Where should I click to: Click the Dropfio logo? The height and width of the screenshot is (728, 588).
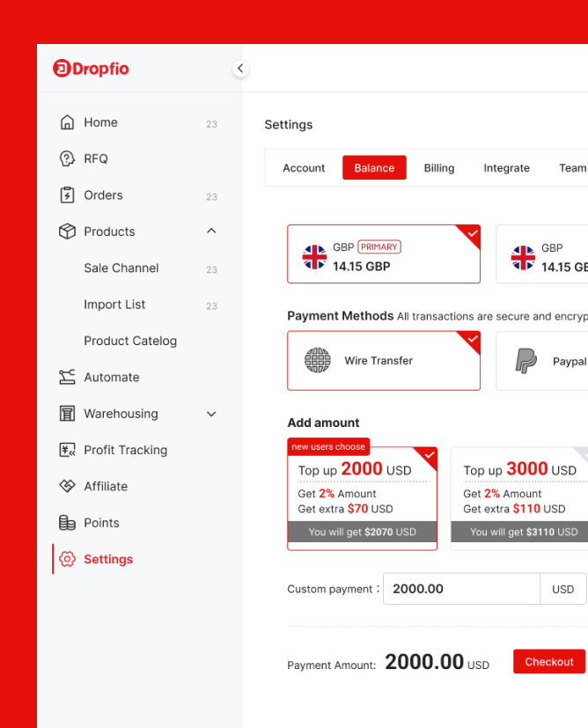tap(91, 69)
